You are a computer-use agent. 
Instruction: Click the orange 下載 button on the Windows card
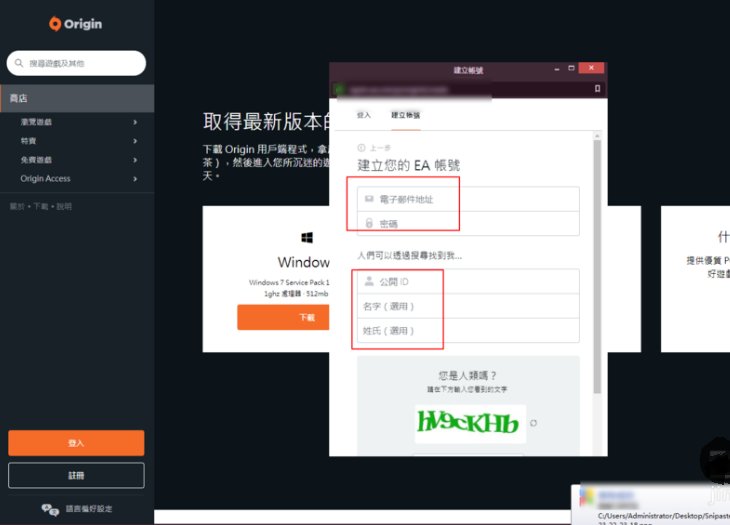pyautogui.click(x=283, y=317)
